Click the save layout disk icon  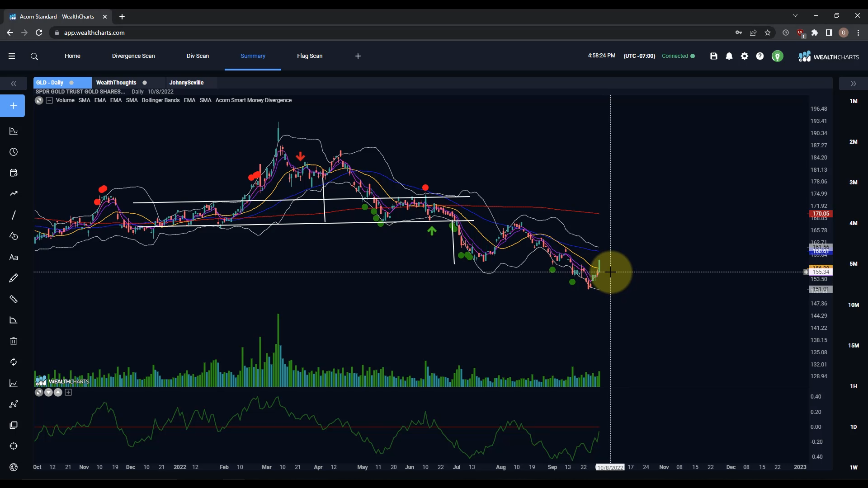pos(714,56)
